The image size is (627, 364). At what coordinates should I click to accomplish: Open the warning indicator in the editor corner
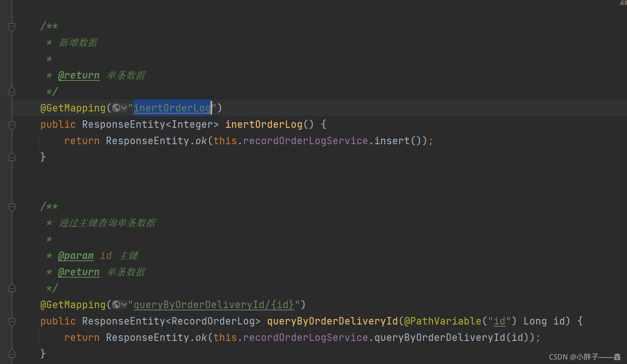click(x=623, y=2)
